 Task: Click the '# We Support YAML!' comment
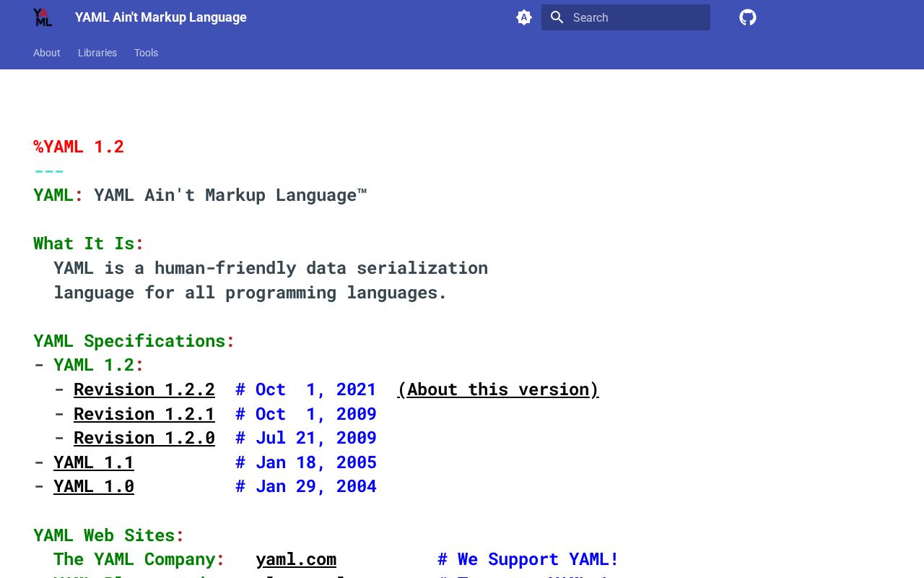(528, 559)
